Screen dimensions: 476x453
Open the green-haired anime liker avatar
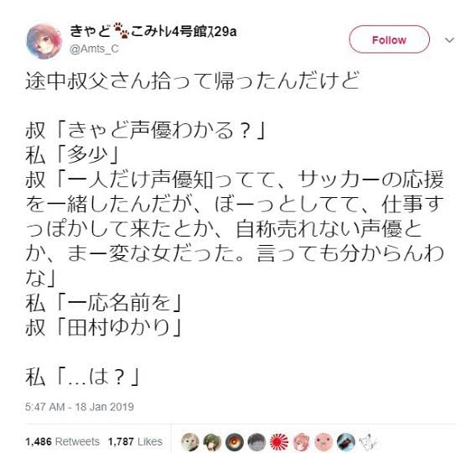[212, 442]
